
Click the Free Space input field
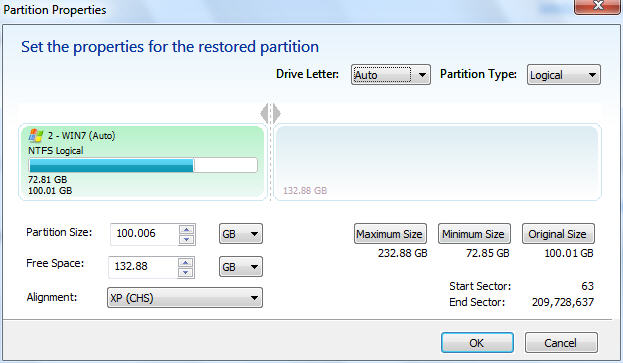pos(143,266)
